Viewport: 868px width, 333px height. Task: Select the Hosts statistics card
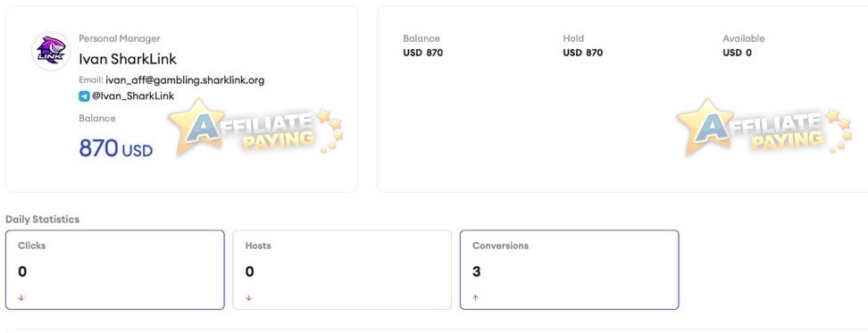(342, 270)
